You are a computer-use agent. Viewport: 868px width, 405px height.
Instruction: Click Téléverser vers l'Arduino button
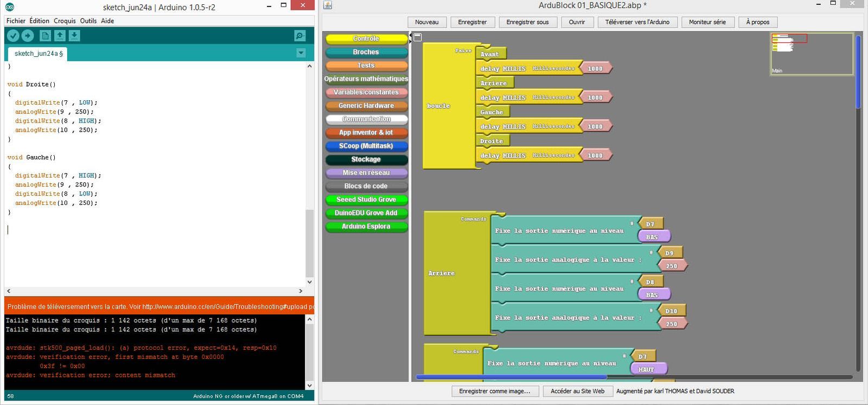pos(637,22)
